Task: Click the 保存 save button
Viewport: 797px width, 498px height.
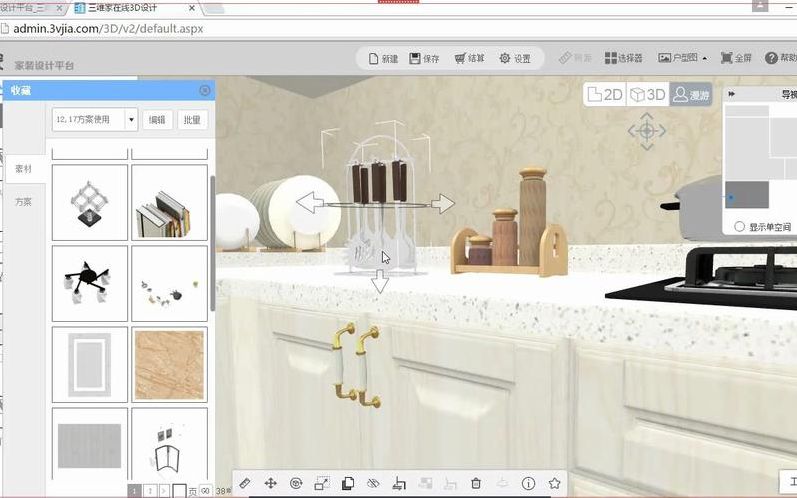Action: click(424, 58)
